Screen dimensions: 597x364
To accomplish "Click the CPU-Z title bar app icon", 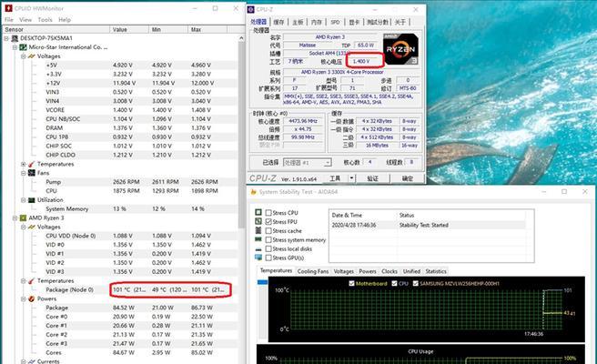I will tap(250, 9).
